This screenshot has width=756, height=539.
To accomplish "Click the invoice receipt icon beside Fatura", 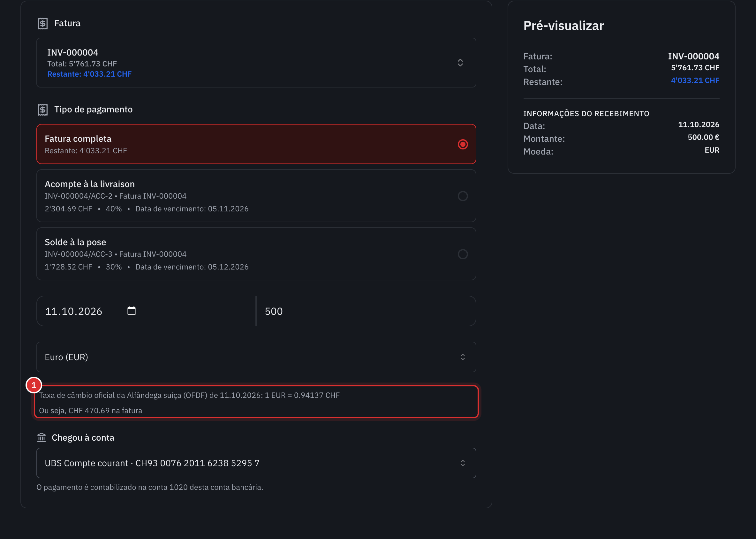I will pyautogui.click(x=43, y=24).
